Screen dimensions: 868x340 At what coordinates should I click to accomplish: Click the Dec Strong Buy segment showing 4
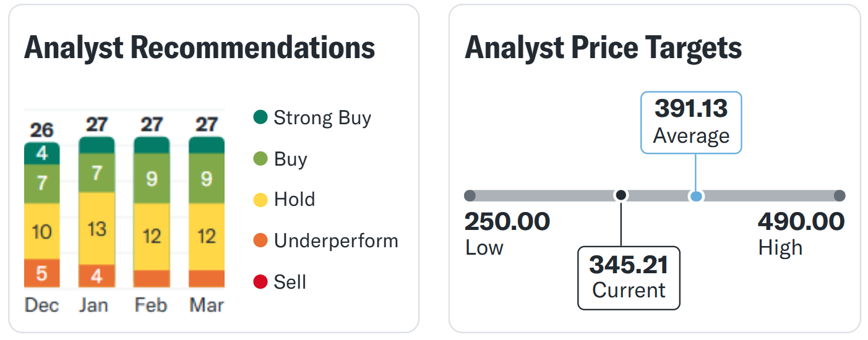pos(42,153)
